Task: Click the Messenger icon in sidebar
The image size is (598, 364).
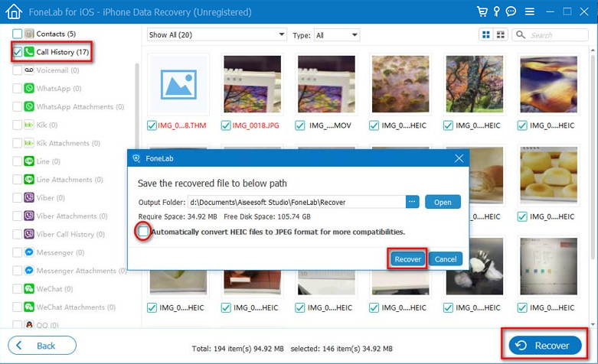Action: [x=29, y=252]
